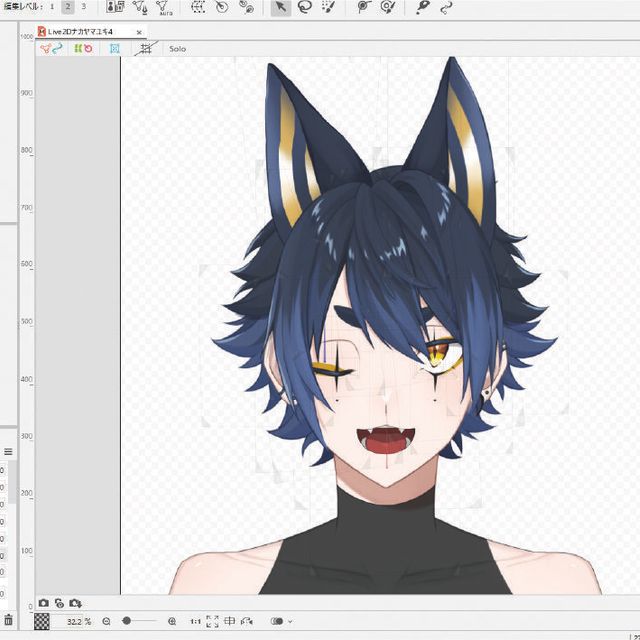Select the brush selection tool

(x=328, y=7)
